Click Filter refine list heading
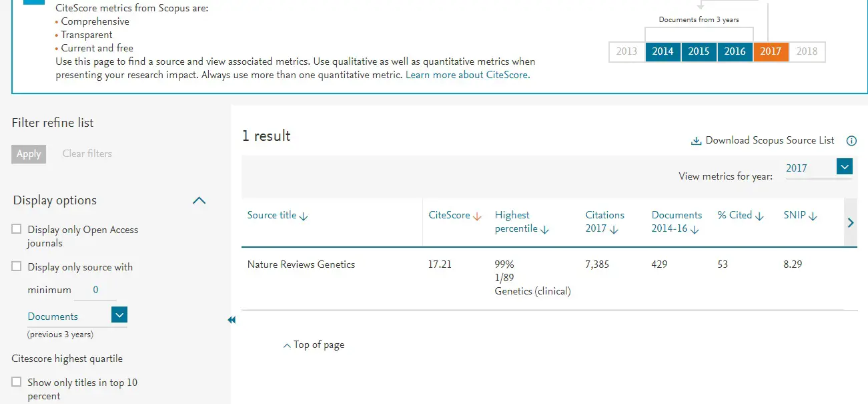 53,123
